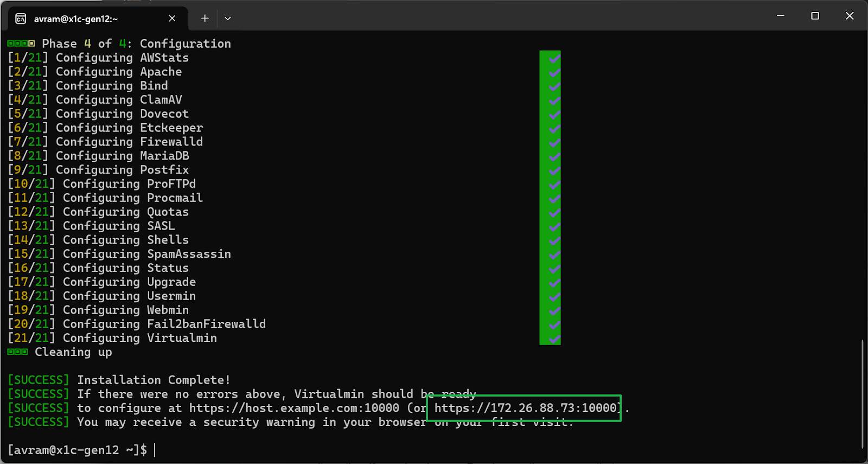Click the https://172.26.88.73:10000 URL

526,408
